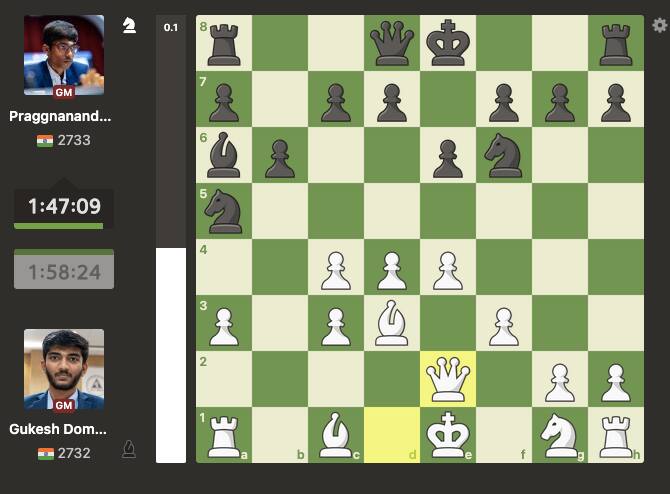Select the white pawn on f3
The height and width of the screenshot is (494, 670).
click(504, 326)
